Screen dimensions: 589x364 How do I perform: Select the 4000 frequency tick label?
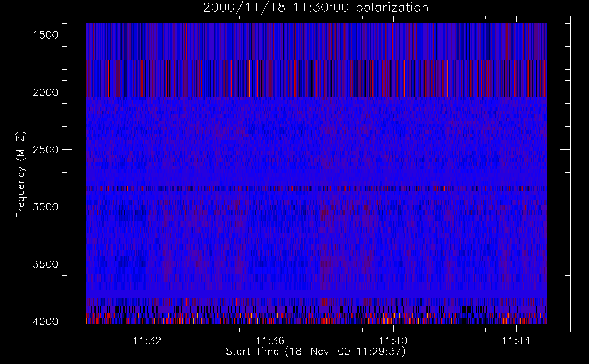[46, 321]
